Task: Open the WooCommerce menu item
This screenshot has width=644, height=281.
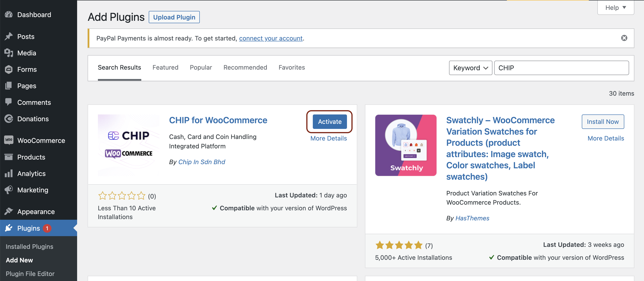Action: pos(39,140)
